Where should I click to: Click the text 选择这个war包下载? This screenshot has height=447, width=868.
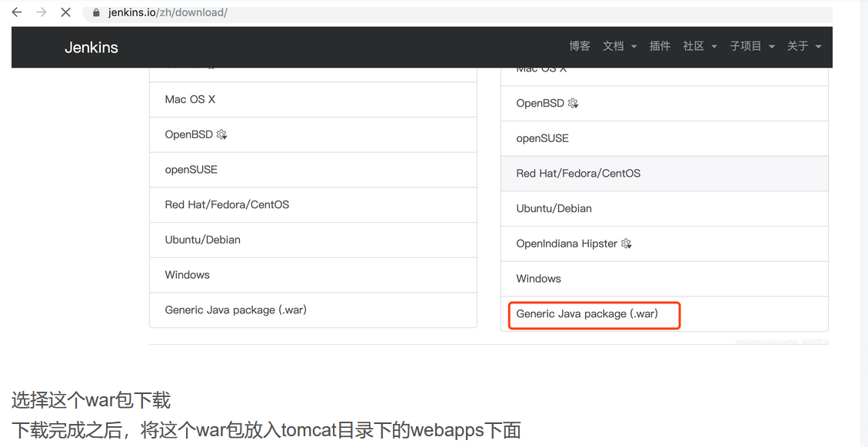pyautogui.click(x=91, y=400)
